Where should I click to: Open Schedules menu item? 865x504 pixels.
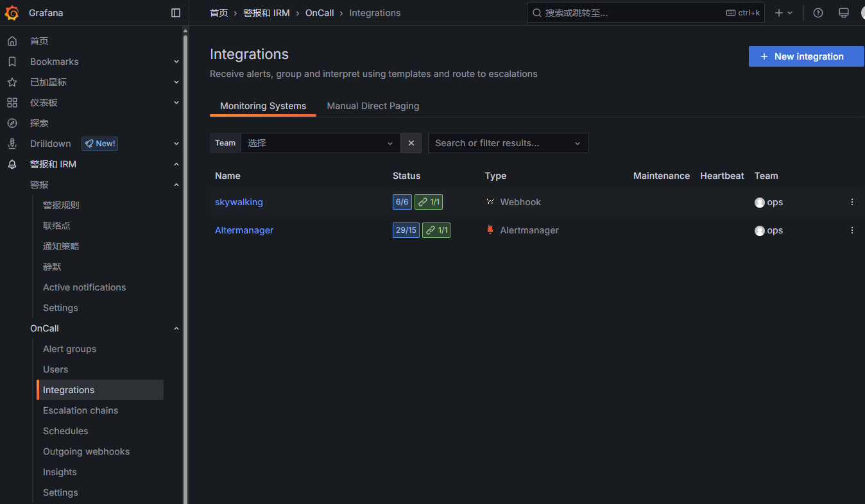click(x=65, y=431)
